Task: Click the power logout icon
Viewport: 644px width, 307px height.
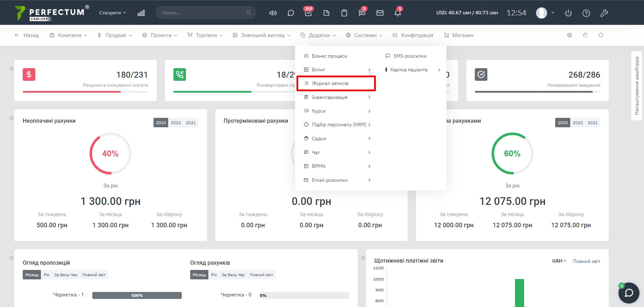Action: 568,13
